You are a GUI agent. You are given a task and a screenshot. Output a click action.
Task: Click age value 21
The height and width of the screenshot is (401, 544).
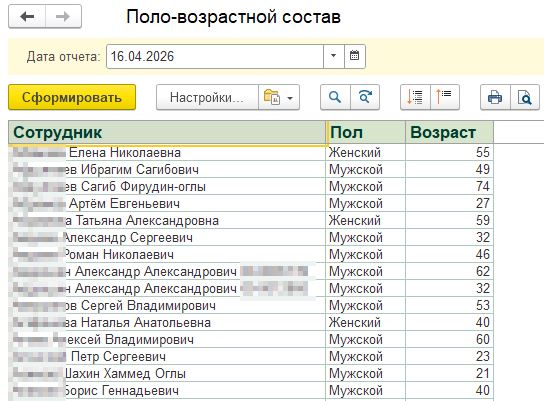(483, 373)
